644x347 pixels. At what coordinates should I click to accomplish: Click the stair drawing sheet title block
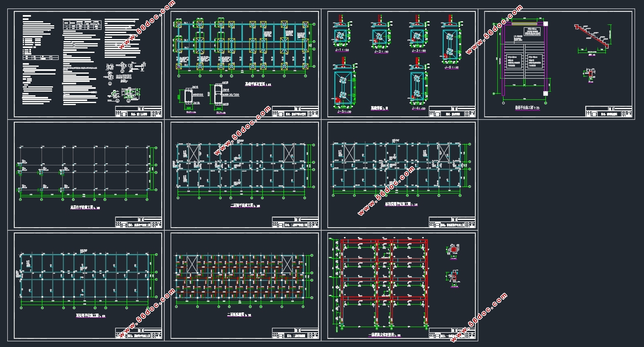(x=609, y=112)
